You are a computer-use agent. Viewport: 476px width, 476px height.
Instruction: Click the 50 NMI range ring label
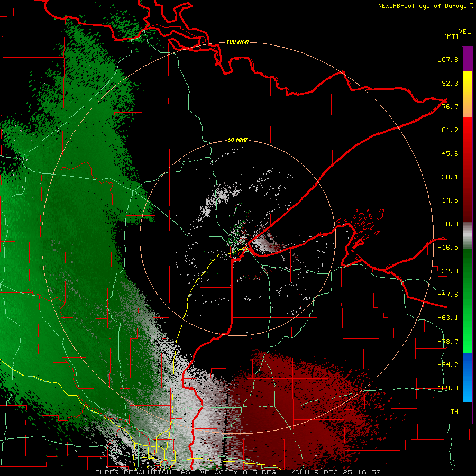point(237,140)
